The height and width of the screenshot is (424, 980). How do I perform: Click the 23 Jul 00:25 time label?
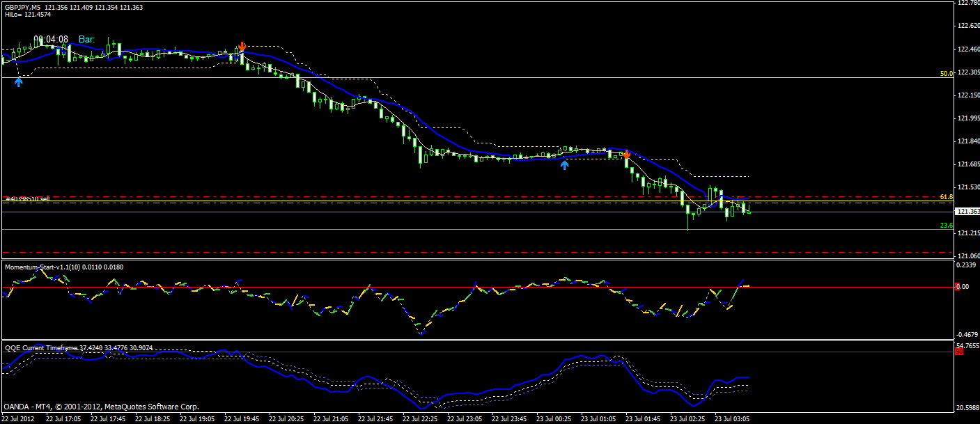click(x=554, y=419)
